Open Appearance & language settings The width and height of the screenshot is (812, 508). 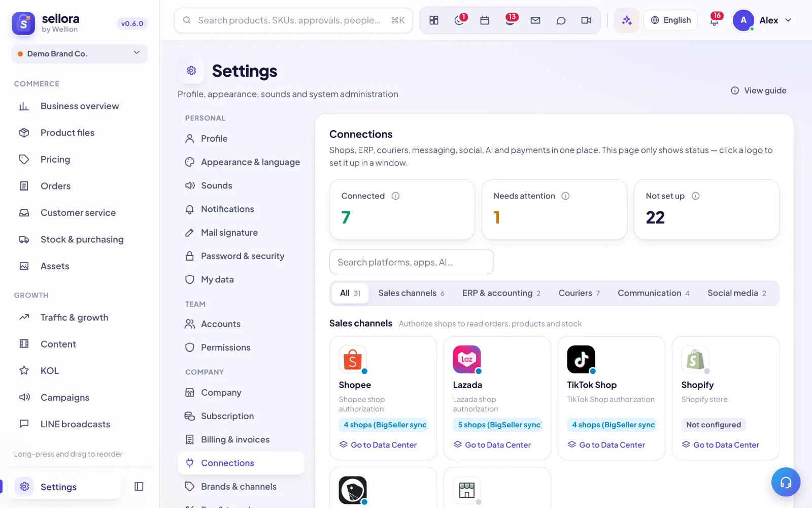click(241, 162)
